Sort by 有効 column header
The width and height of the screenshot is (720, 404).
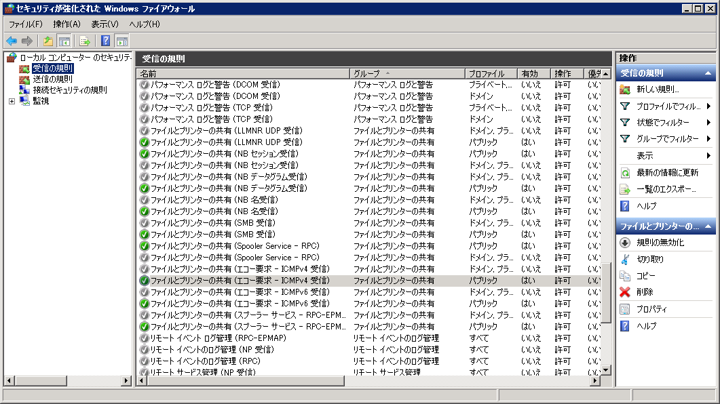534,73
